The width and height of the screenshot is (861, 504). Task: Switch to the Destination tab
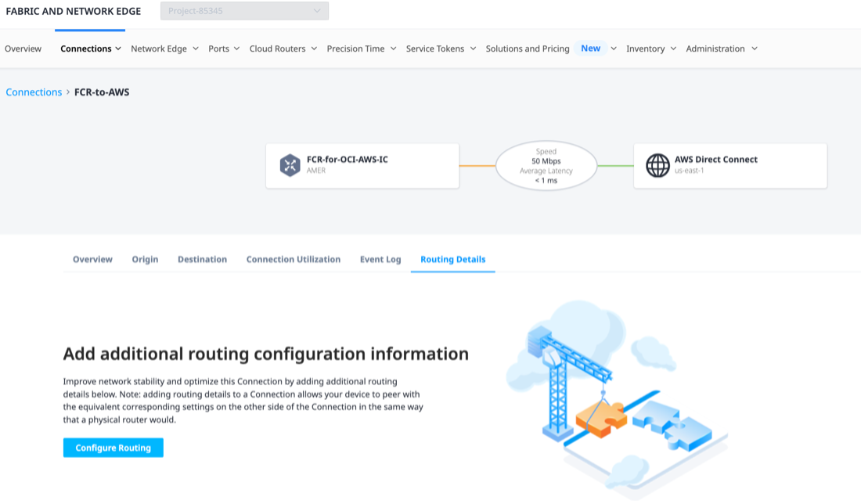pyautogui.click(x=202, y=259)
